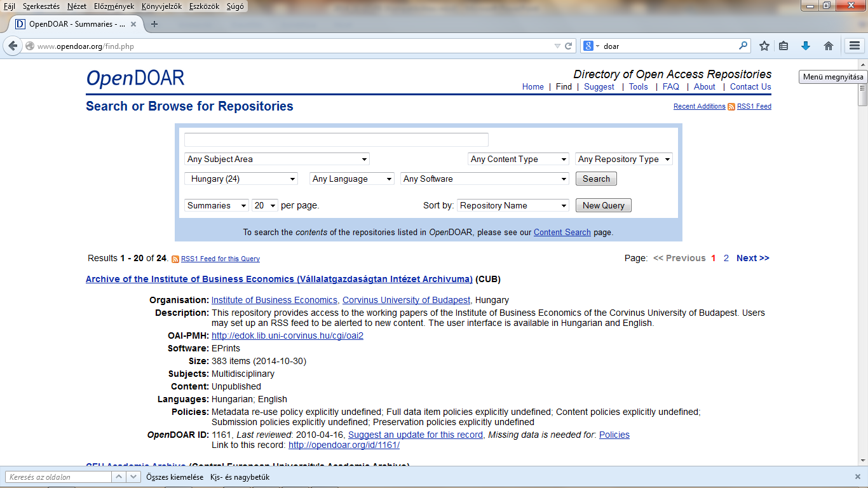Open the Any Language dropdown
The image size is (868, 488).
pyautogui.click(x=352, y=179)
